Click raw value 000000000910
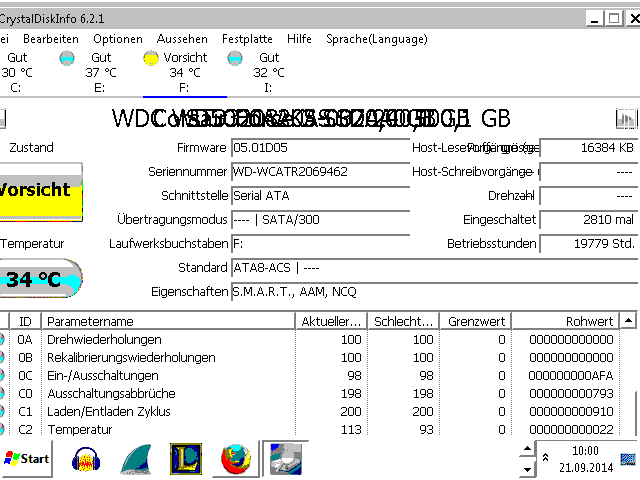This screenshot has width=640, height=480. click(x=571, y=411)
